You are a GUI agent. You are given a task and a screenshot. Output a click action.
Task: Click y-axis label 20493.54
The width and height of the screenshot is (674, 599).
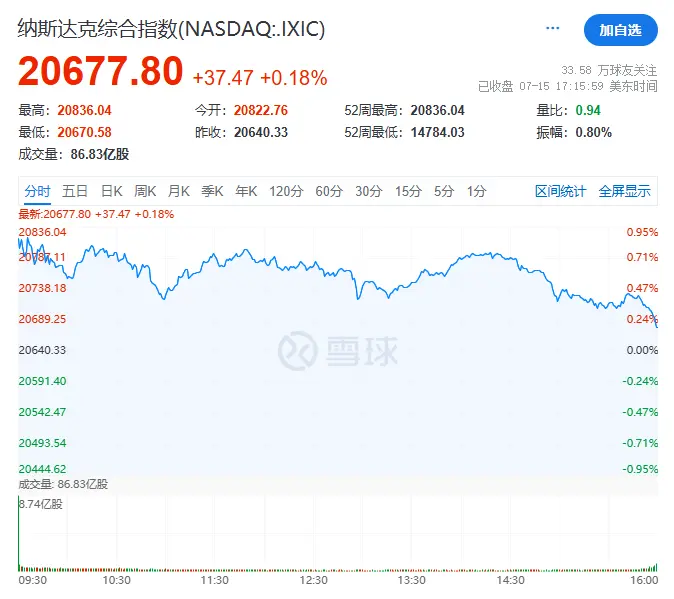tap(42, 443)
